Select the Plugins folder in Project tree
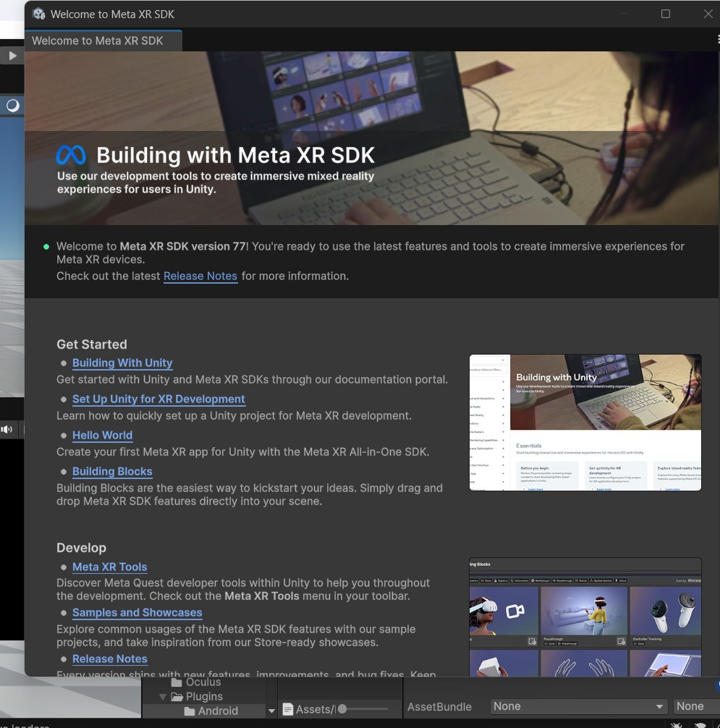This screenshot has height=728, width=720. (x=204, y=696)
